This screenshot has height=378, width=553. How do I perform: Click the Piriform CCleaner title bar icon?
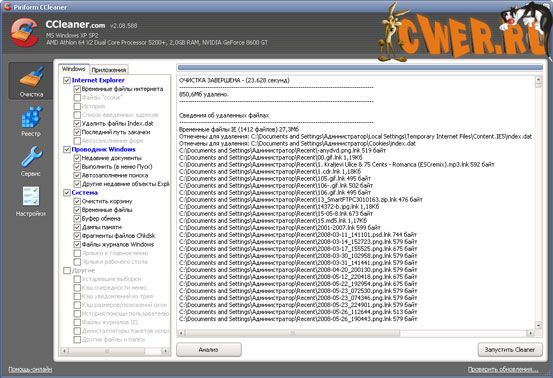coord(7,6)
